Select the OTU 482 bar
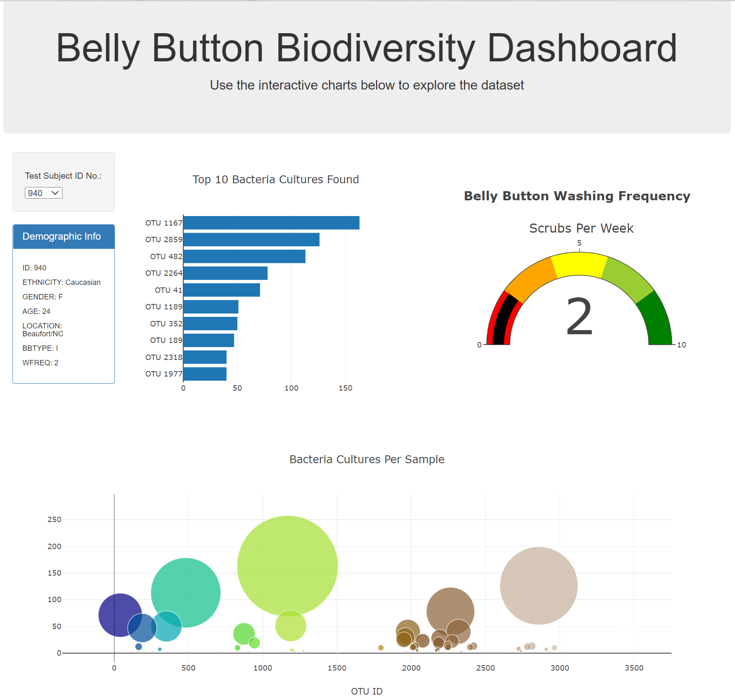Viewport: 735px width, 700px height. pyautogui.click(x=245, y=256)
